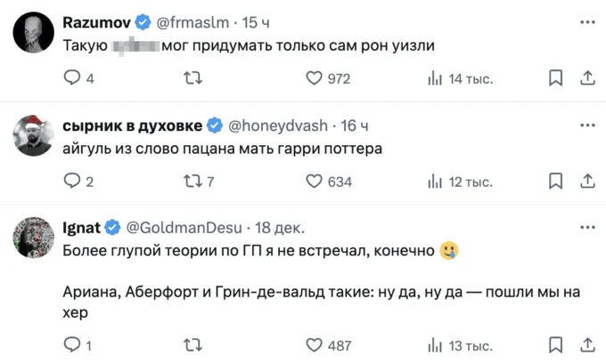Reply to Razumov's tweet
Image resolution: width=606 pixels, height=364 pixels.
pos(73,79)
